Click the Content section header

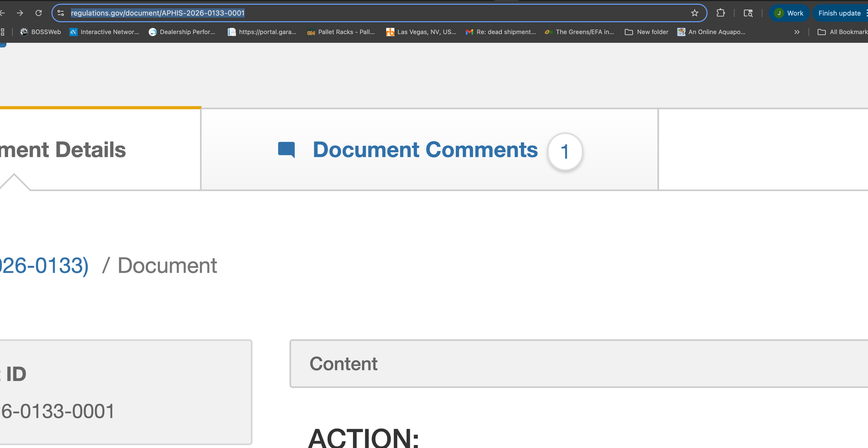pyautogui.click(x=579, y=364)
